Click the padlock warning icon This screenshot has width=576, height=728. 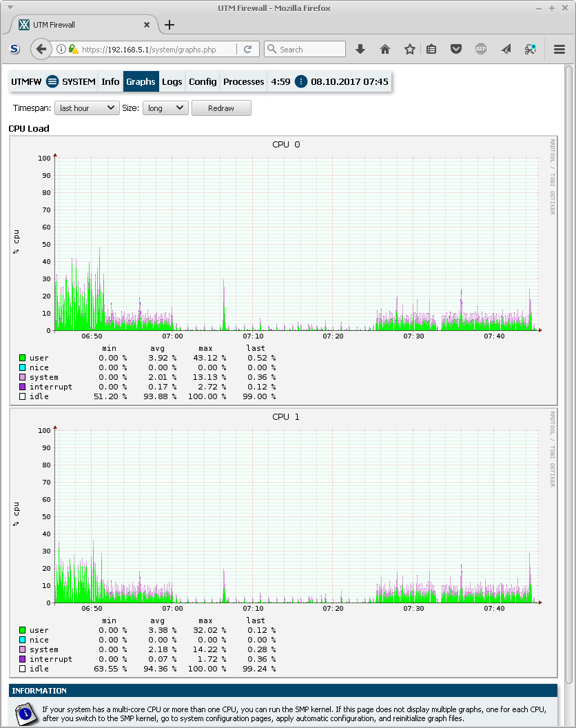(73, 49)
